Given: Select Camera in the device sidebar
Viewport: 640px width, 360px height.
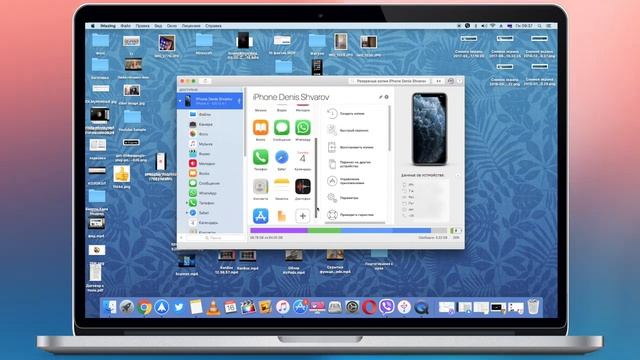Looking at the screenshot, I should pos(210,124).
